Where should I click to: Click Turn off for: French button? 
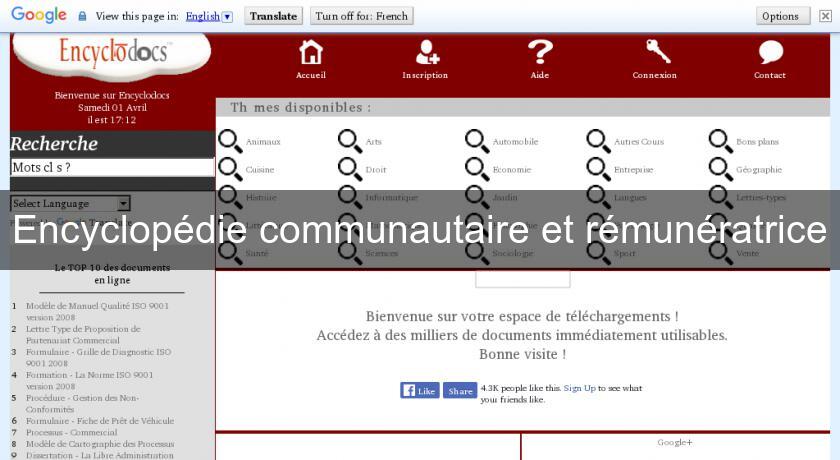[361, 16]
